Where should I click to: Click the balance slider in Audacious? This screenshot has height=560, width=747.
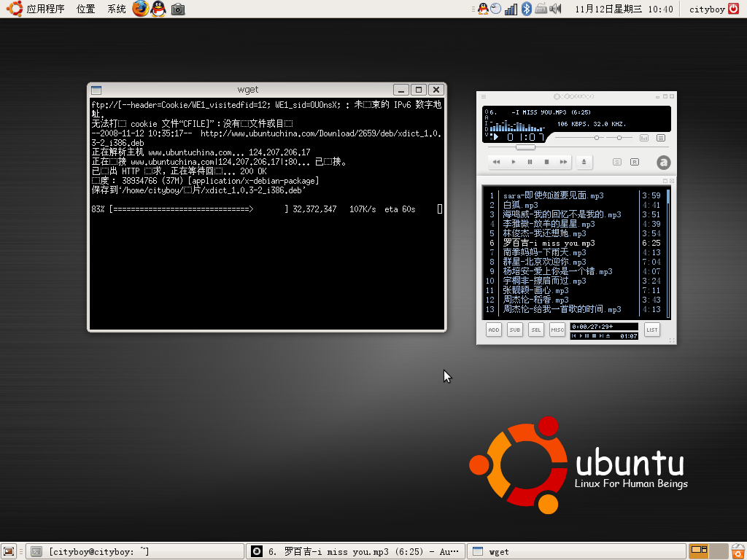tap(619, 138)
